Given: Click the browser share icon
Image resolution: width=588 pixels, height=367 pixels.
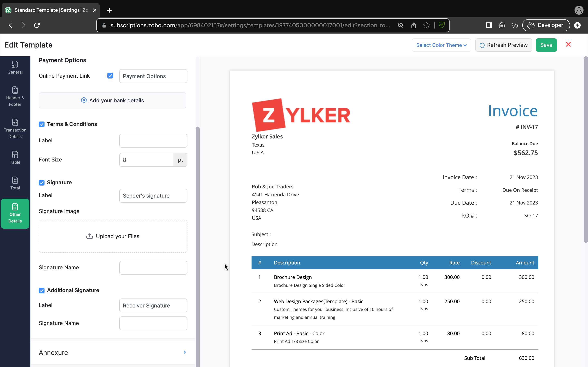Looking at the screenshot, I should [x=414, y=25].
